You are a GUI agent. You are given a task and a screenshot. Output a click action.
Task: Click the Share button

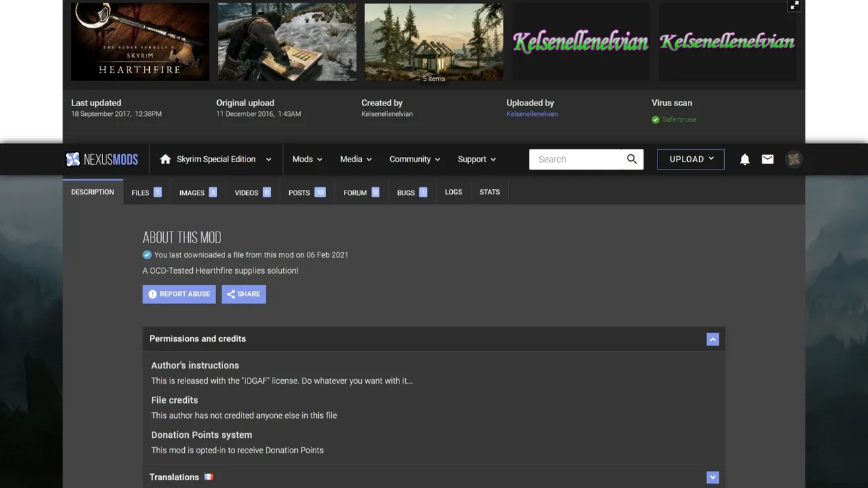click(x=244, y=294)
